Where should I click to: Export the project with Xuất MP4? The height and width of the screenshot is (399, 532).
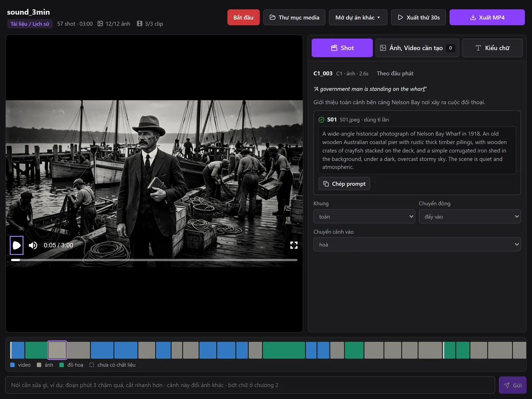tap(487, 17)
